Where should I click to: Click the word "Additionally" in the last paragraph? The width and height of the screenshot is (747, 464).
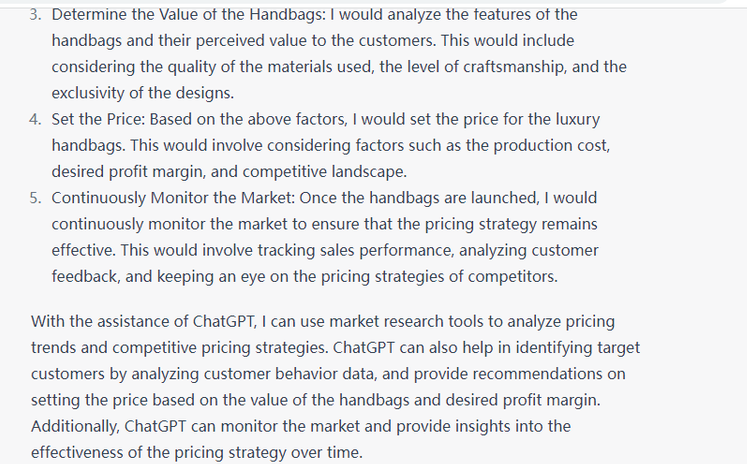tap(76, 426)
